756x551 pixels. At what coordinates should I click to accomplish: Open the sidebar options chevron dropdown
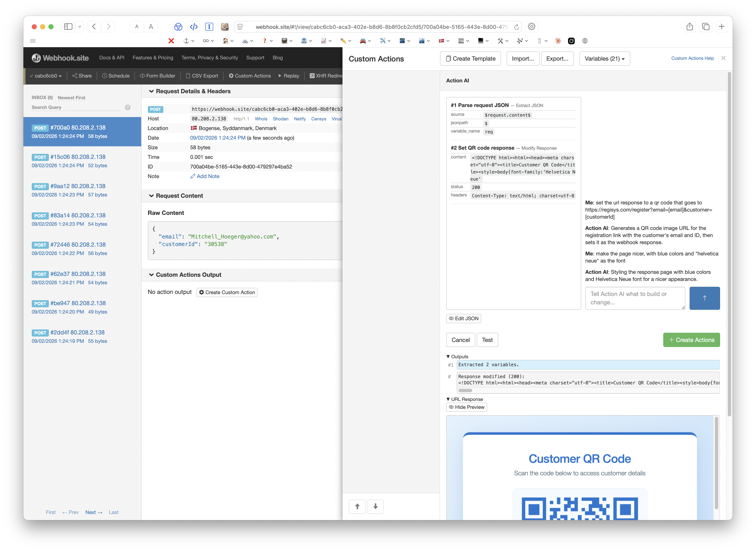pyautogui.click(x=79, y=27)
